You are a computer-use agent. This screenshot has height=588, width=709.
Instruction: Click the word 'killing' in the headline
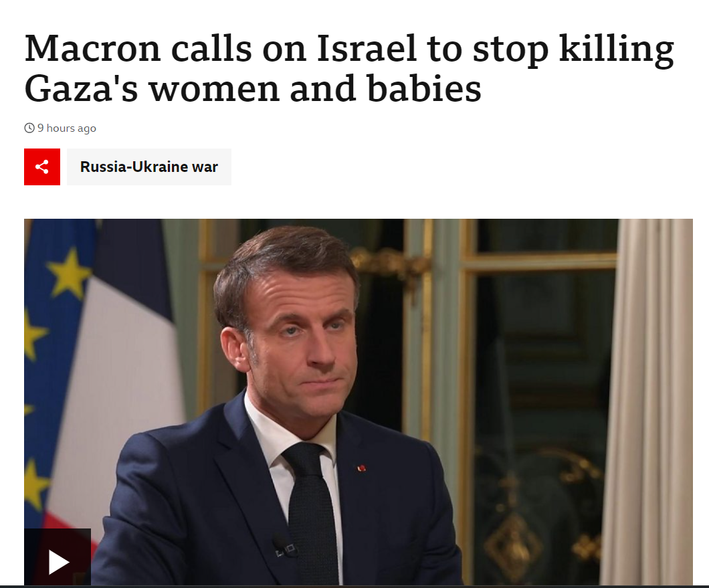pyautogui.click(x=616, y=50)
